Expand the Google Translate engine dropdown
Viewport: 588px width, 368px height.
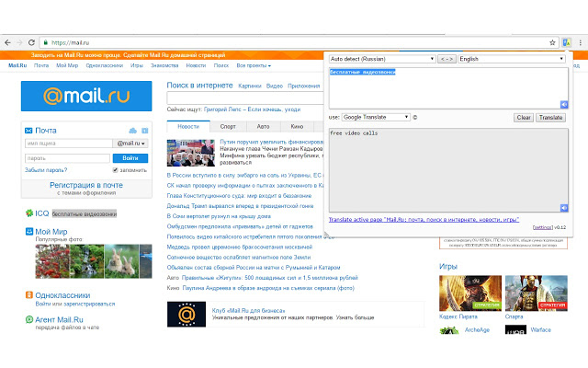pos(376,117)
